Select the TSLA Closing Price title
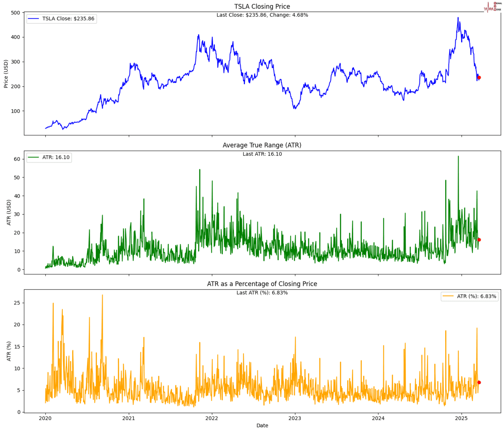The width and height of the screenshot is (504, 432). point(262,6)
